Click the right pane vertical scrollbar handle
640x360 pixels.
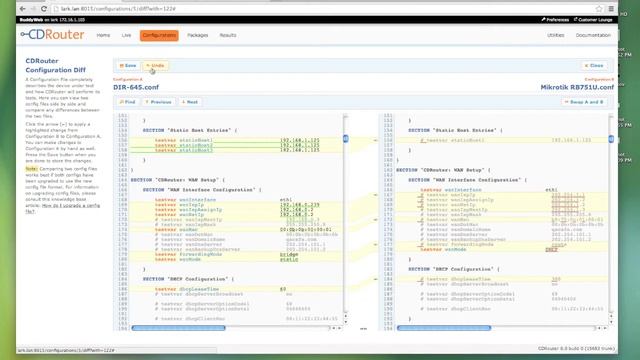tap(611, 139)
